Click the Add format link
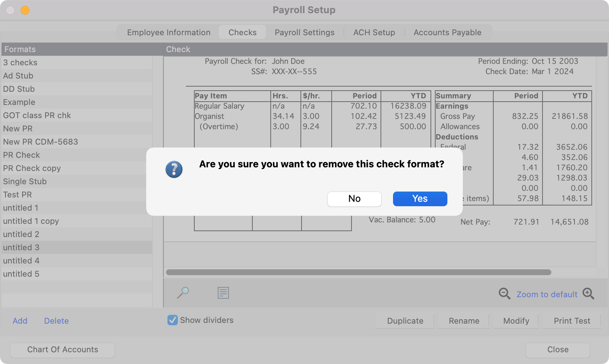Screen dimensions: 609x364 pyautogui.click(x=20, y=321)
